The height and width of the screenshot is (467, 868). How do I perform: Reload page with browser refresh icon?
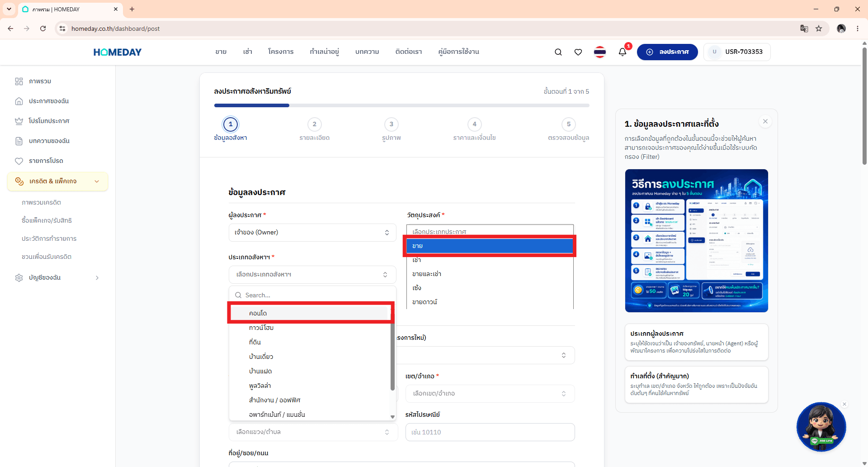43,29
